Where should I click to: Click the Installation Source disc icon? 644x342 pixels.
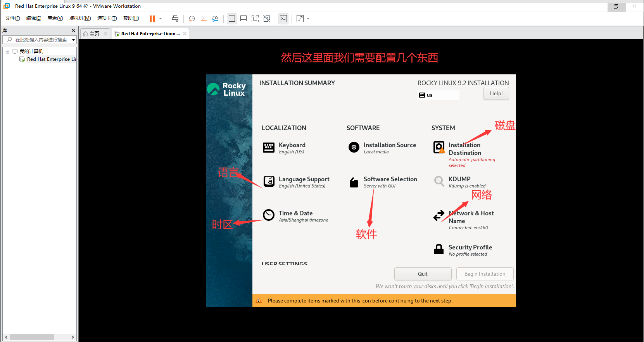(x=354, y=147)
